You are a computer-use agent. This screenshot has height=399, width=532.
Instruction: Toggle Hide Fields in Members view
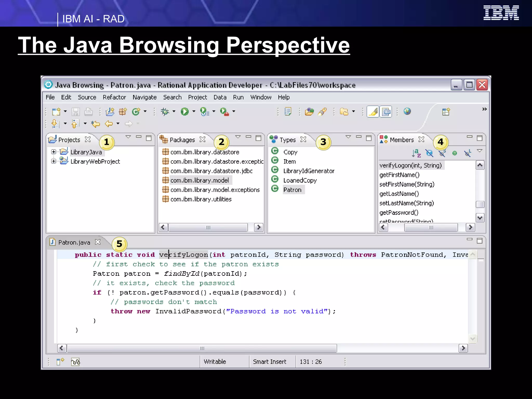pyautogui.click(x=429, y=153)
